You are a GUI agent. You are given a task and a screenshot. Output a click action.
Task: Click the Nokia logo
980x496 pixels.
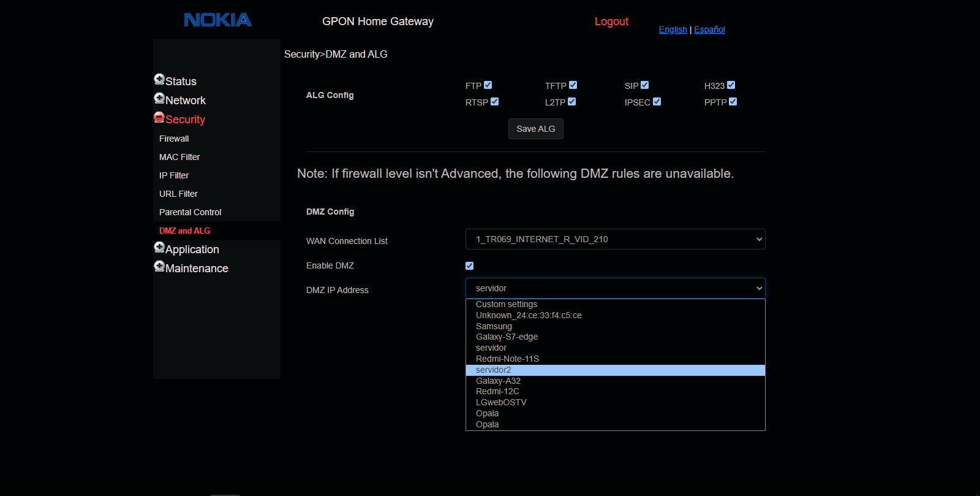tap(218, 20)
